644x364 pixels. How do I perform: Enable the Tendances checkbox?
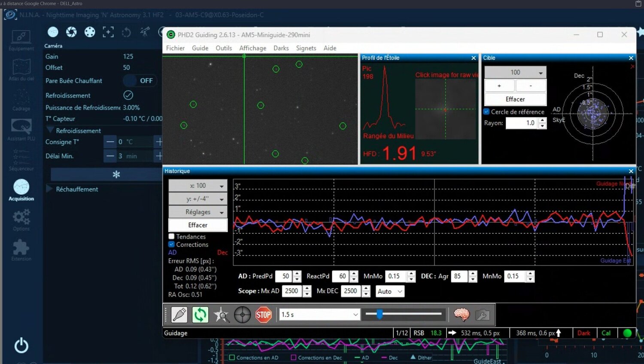(x=172, y=236)
